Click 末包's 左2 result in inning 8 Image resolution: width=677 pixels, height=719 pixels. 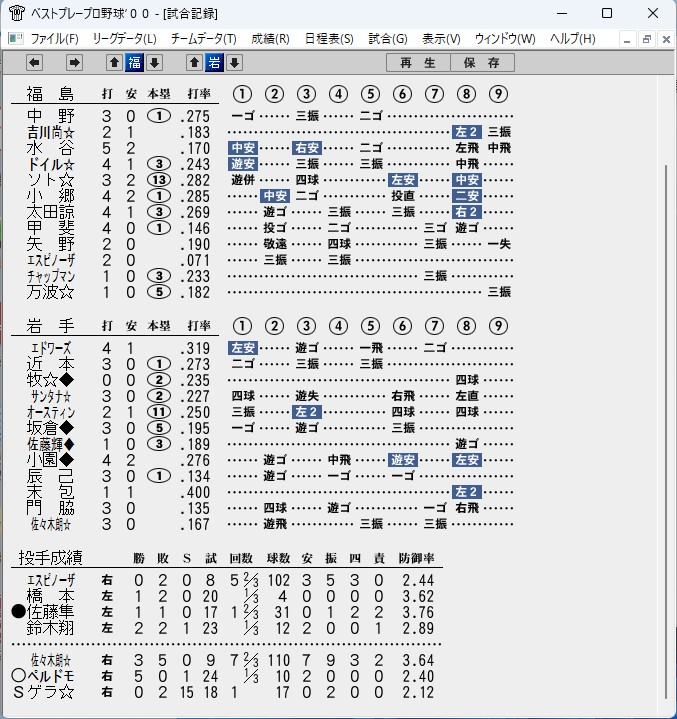[x=467, y=492]
